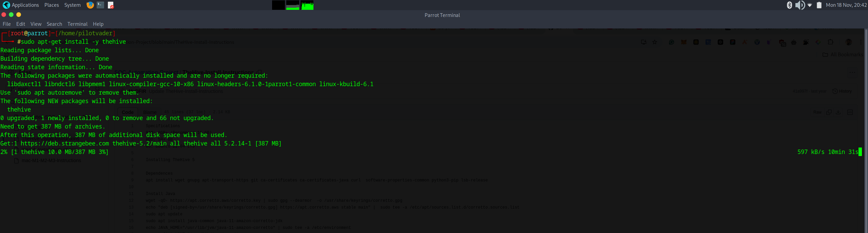The image size is (868, 233).
Task: Click the yellow window button
Action: click(19, 15)
